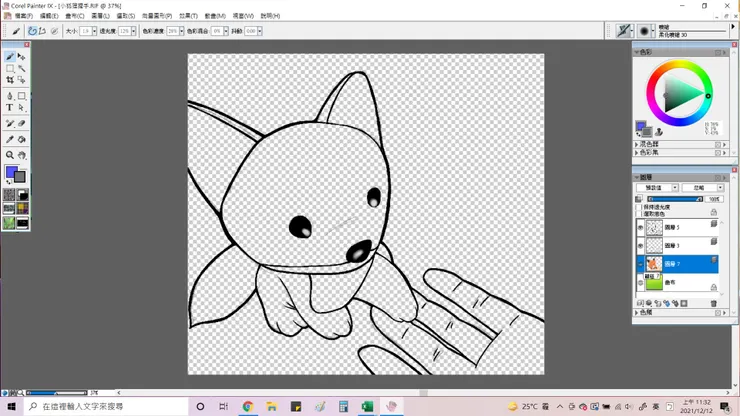
Task: Toggle visibility of layer 3
Action: coord(640,246)
